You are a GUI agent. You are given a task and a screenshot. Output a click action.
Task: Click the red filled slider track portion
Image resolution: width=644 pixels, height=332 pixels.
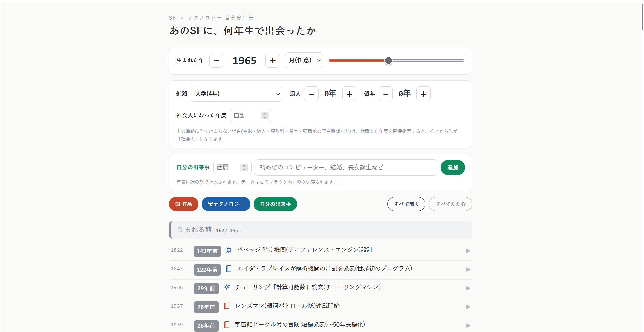pyautogui.click(x=357, y=61)
